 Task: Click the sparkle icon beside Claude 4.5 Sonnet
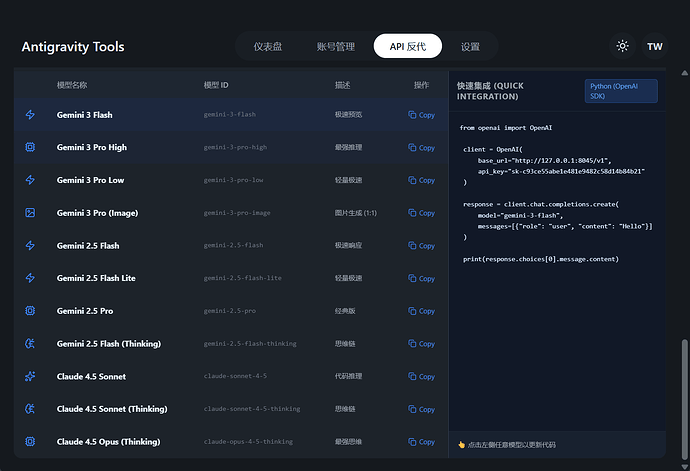(30, 376)
